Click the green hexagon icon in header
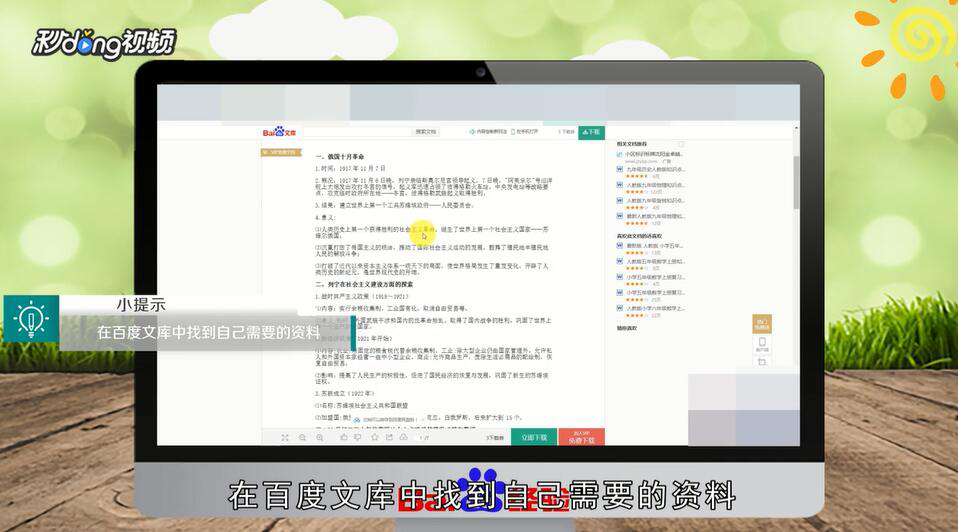Image resolution: width=958 pixels, height=532 pixels. point(472,132)
